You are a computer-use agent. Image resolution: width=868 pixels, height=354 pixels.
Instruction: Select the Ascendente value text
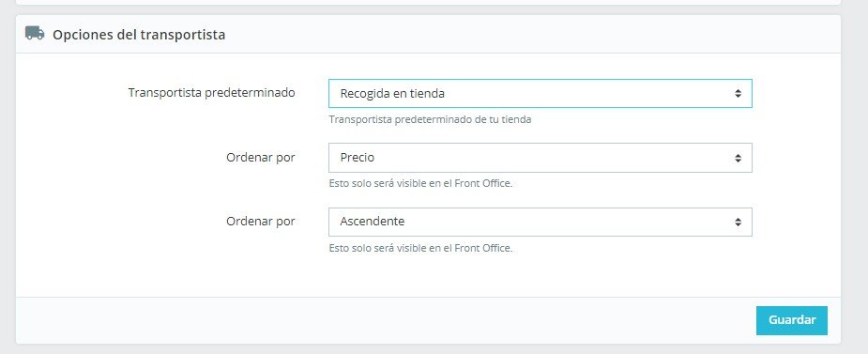pos(372,221)
